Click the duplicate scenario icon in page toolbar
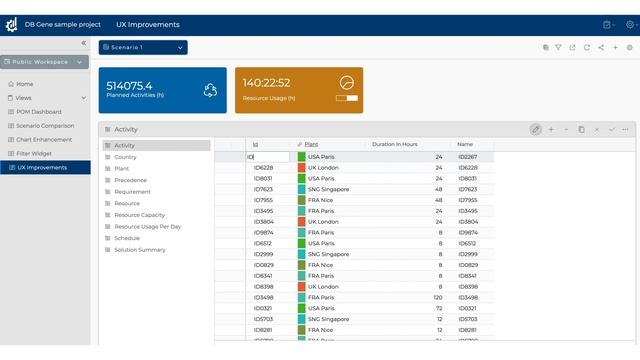This screenshot has height=360, width=640. 546,47
